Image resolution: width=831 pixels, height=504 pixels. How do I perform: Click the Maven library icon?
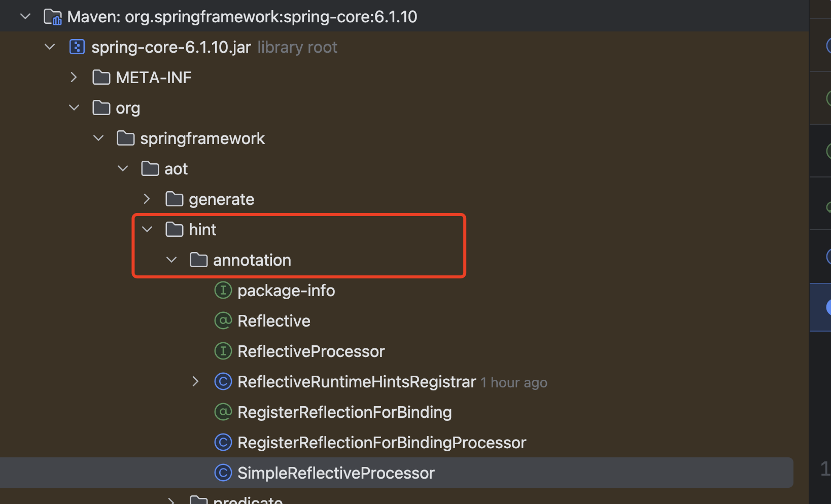coord(53,17)
